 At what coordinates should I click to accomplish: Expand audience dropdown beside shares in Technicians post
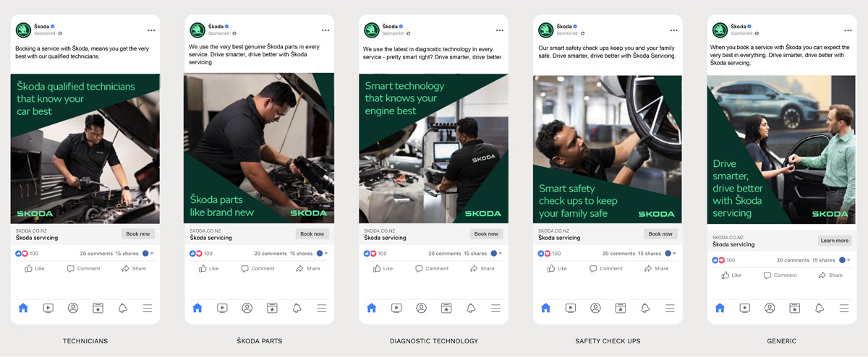[149, 254]
